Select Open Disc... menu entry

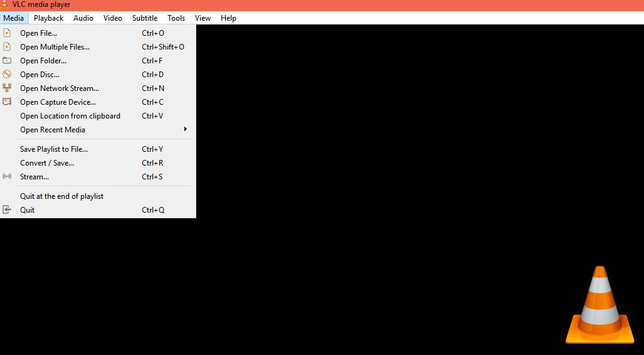point(98,75)
